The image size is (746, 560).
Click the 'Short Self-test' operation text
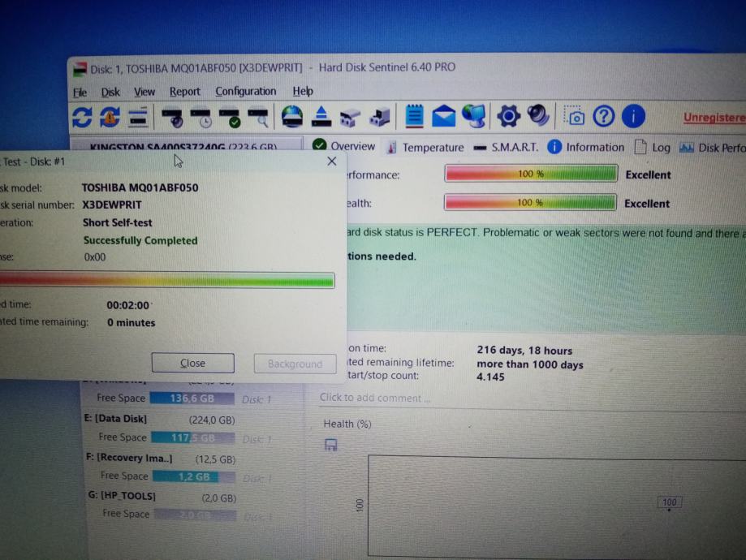[x=118, y=222]
